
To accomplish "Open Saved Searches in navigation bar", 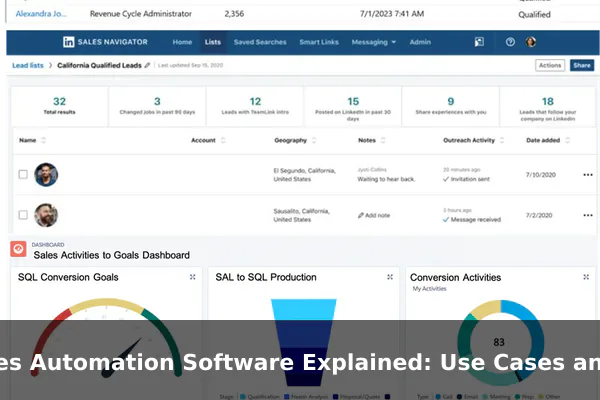I will 260,42.
